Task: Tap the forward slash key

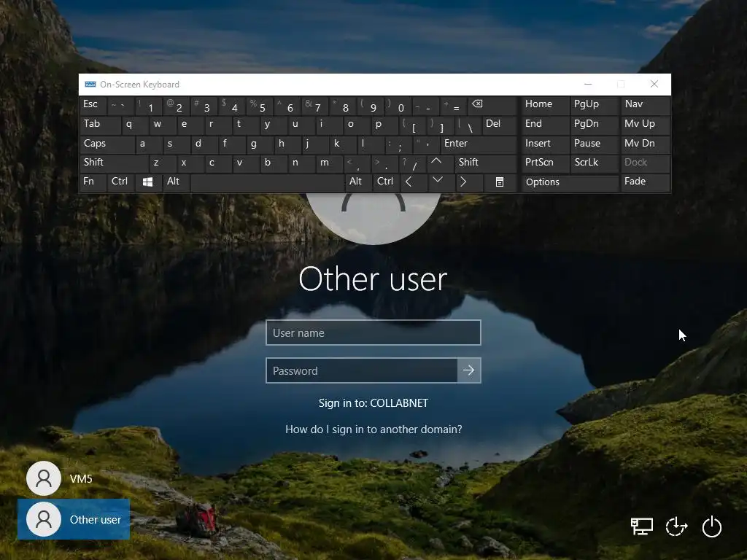Action: pyautogui.click(x=413, y=163)
